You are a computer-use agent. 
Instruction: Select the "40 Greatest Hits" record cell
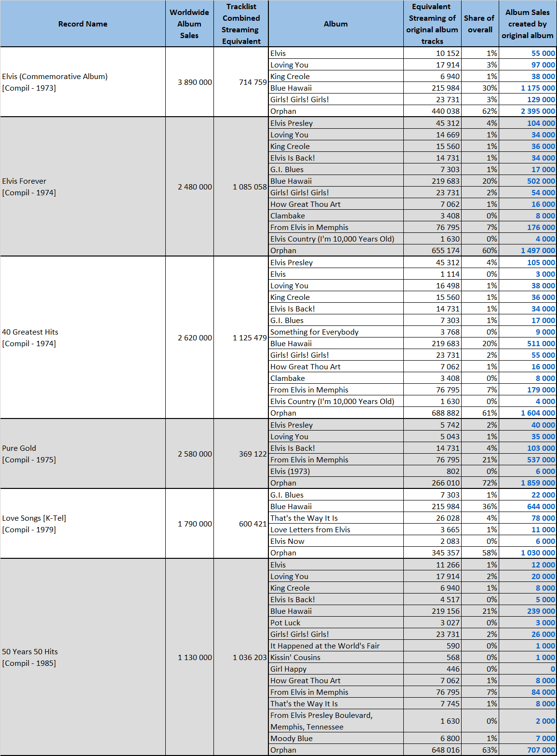pyautogui.click(x=83, y=337)
